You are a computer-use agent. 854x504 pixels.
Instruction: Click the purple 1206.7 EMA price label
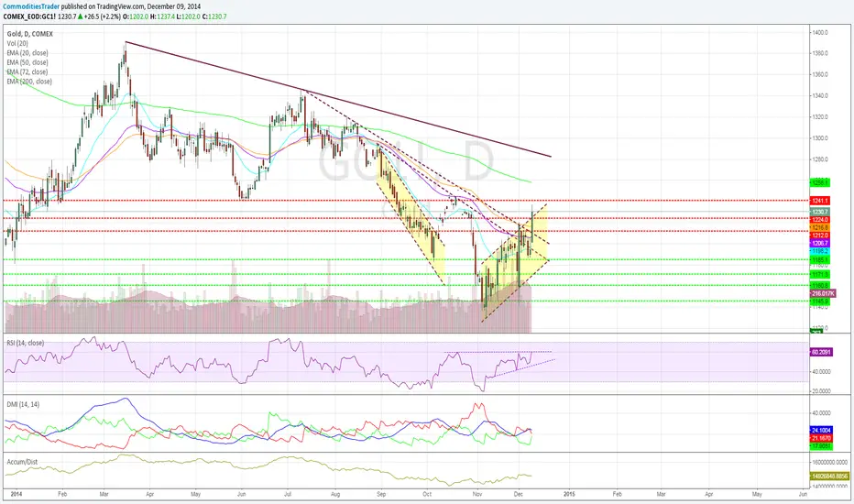tap(820, 243)
